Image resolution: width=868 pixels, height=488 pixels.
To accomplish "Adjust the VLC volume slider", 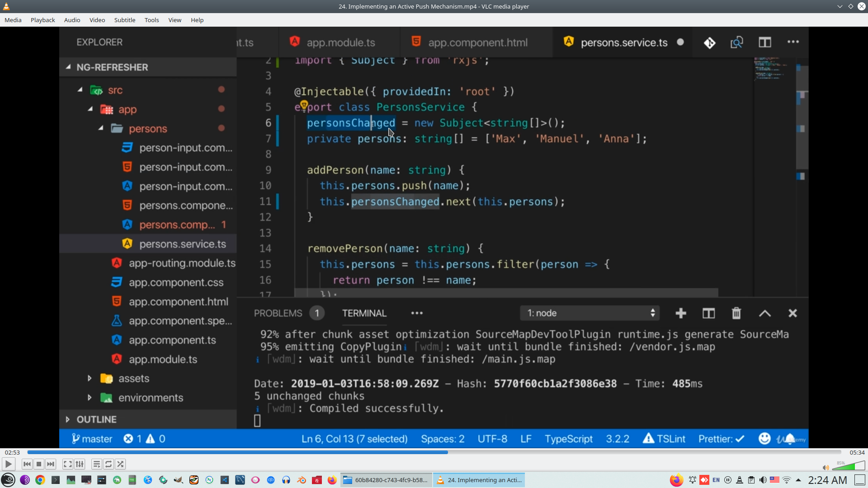I will [849, 466].
